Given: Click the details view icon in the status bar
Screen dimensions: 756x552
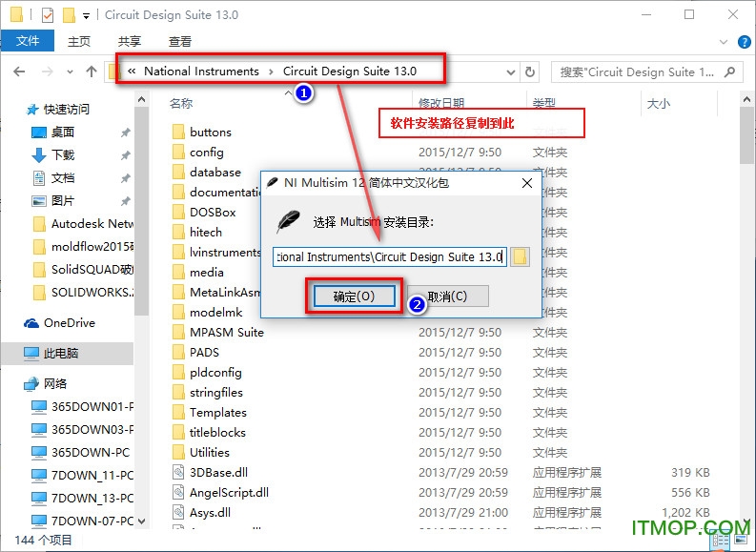Looking at the screenshot, I should [x=721, y=541].
